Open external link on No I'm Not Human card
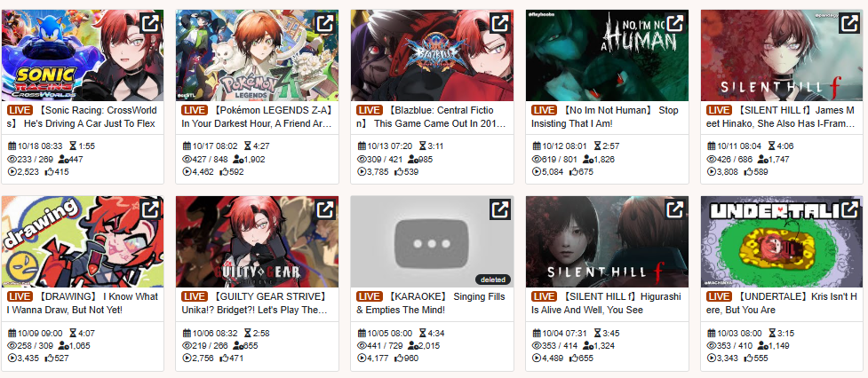The image size is (868, 378). point(675,23)
